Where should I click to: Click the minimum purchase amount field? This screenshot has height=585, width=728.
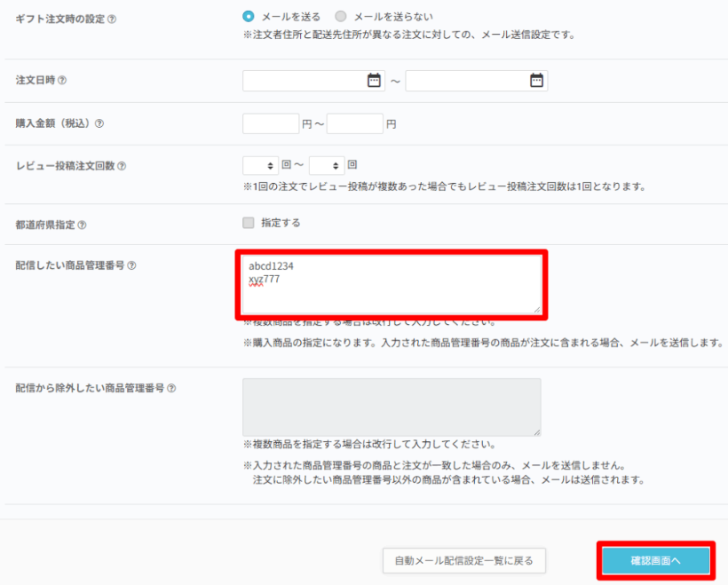pyautogui.click(x=270, y=123)
